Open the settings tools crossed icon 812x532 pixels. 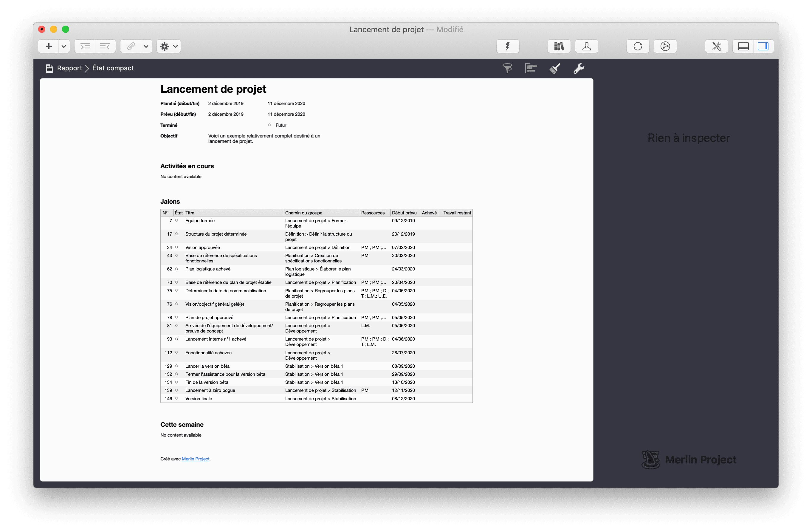coord(717,47)
